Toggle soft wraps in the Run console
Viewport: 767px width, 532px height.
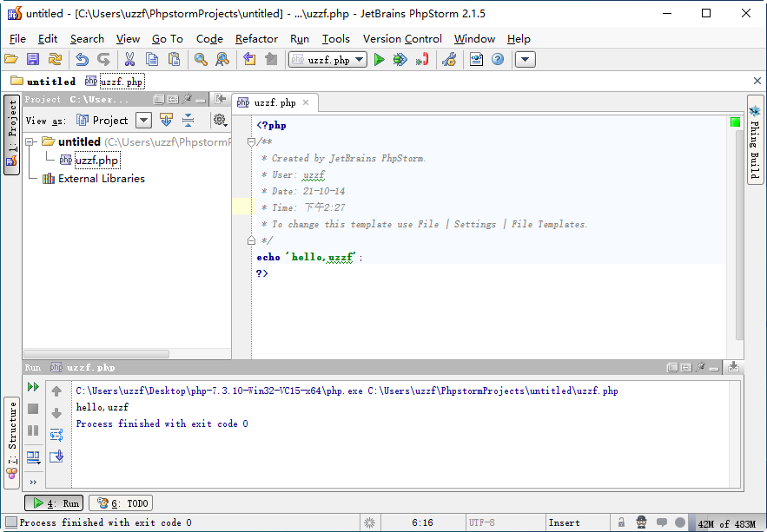(56, 435)
